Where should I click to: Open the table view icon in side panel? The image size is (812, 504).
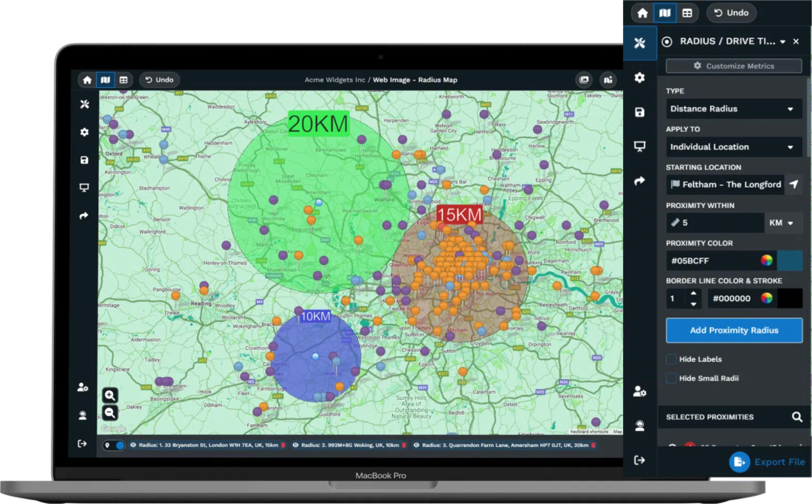(x=687, y=13)
